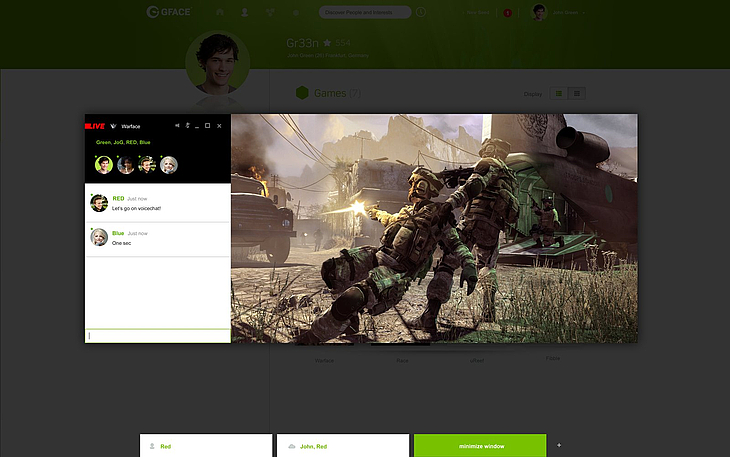Screen dimensions: 730x457
Task: Click the Warface title in chat window
Action: pyautogui.click(x=130, y=126)
